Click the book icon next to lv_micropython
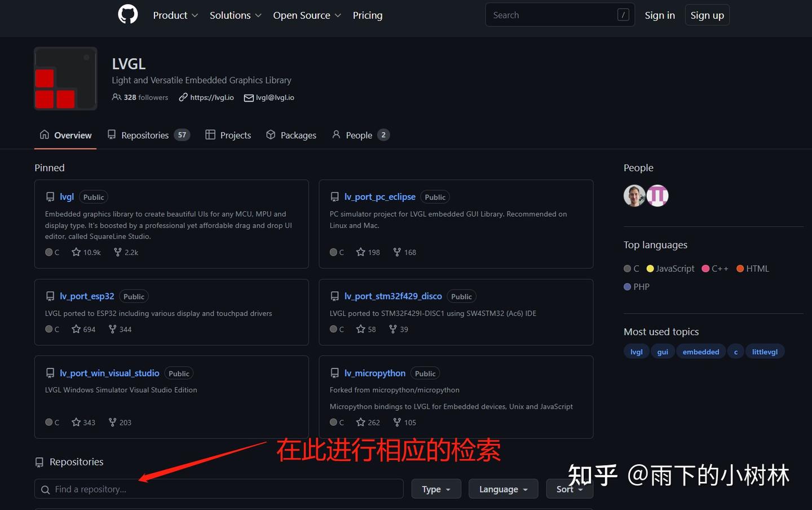Viewport: 812px width, 510px height. (335, 373)
